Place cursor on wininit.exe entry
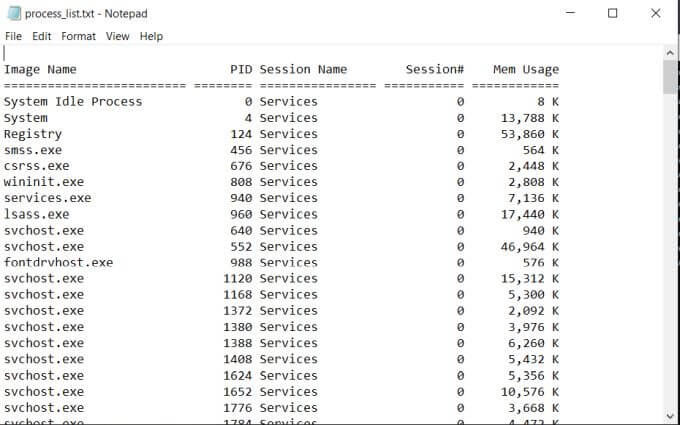 click(x=44, y=182)
